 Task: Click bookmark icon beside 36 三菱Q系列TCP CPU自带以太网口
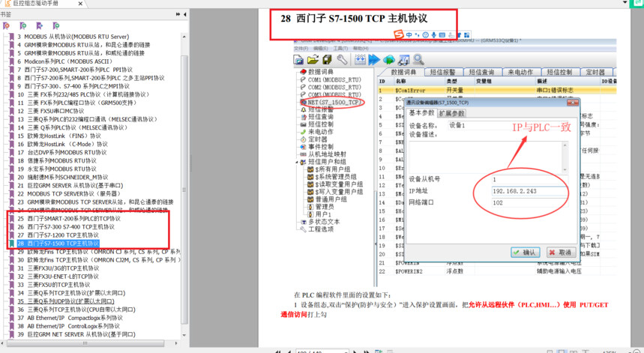pos(11,310)
